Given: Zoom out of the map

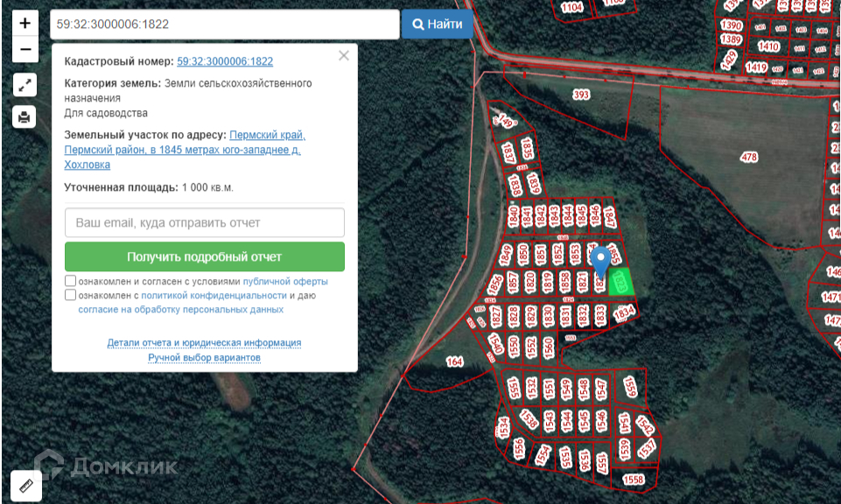Looking at the screenshot, I should pyautogui.click(x=25, y=50).
